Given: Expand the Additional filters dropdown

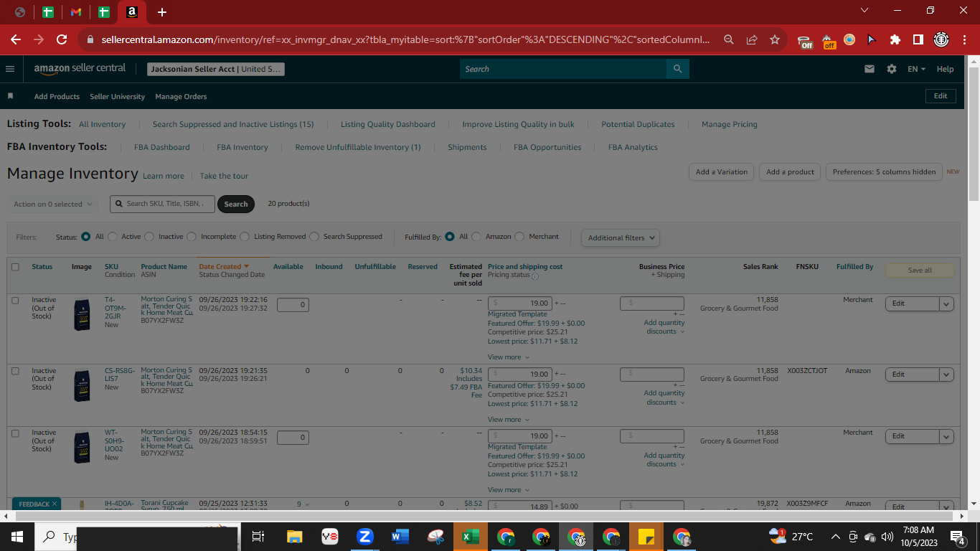Looking at the screenshot, I should pos(620,237).
